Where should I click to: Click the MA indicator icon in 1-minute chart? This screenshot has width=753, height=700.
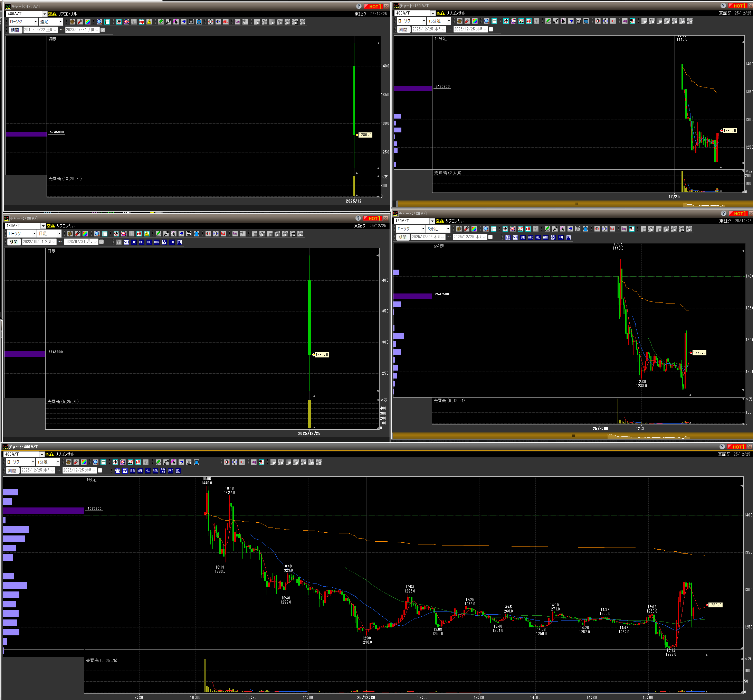pos(125,470)
